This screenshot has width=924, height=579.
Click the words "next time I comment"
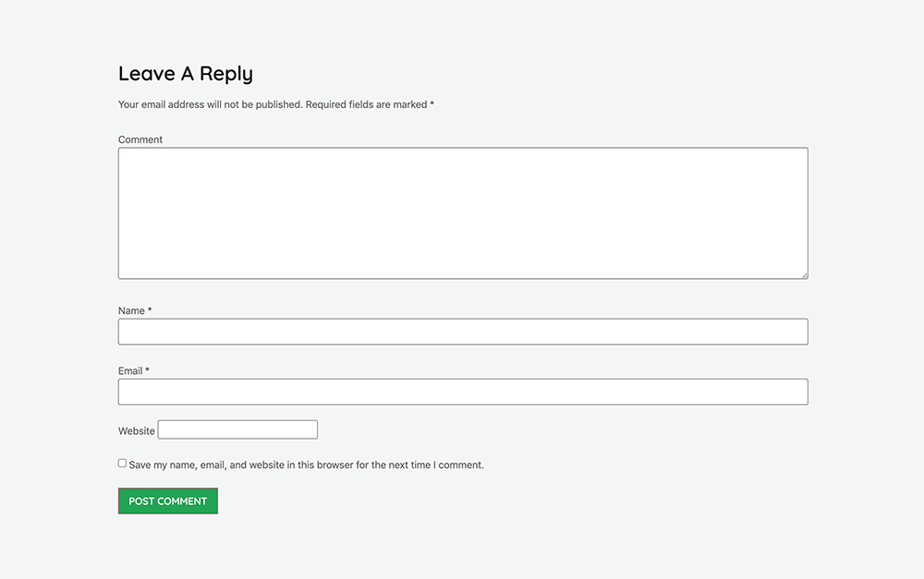point(435,465)
